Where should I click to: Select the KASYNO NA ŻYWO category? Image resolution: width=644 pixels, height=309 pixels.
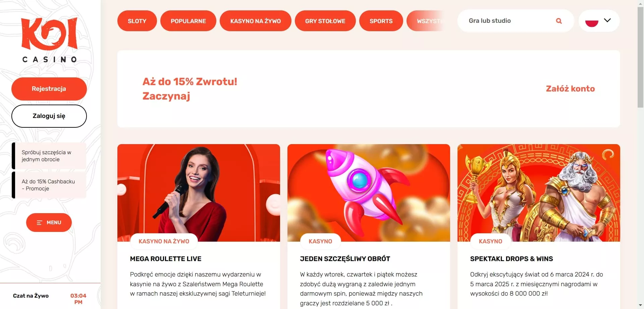click(x=255, y=21)
